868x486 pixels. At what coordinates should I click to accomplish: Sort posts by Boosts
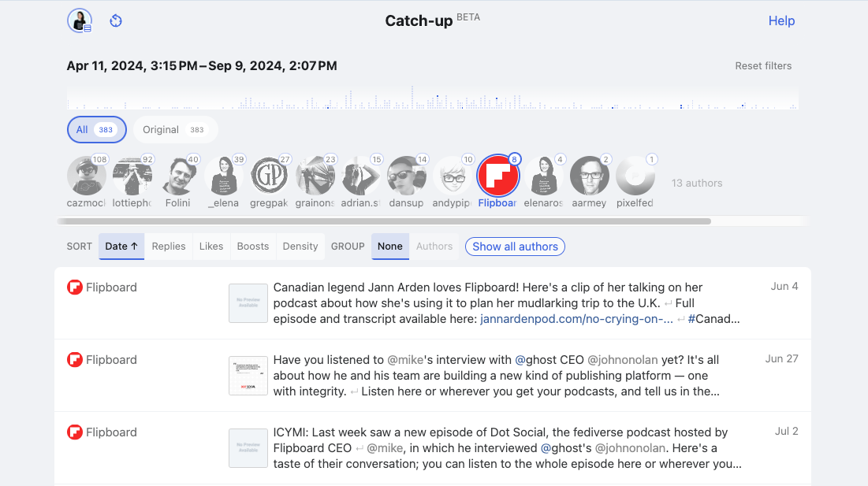pos(253,247)
